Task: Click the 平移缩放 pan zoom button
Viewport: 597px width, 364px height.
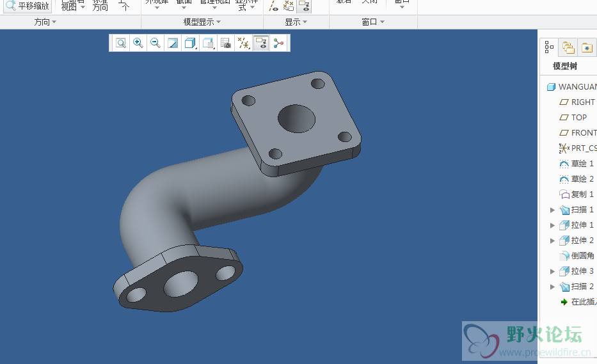Action: [28, 6]
